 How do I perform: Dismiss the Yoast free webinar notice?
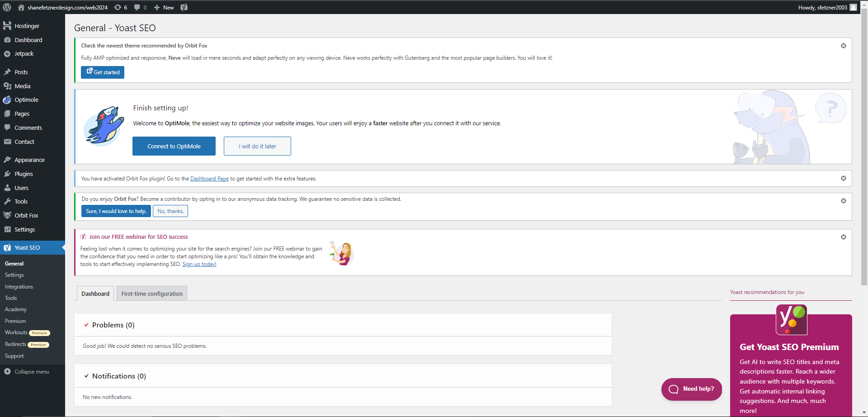pos(843,237)
